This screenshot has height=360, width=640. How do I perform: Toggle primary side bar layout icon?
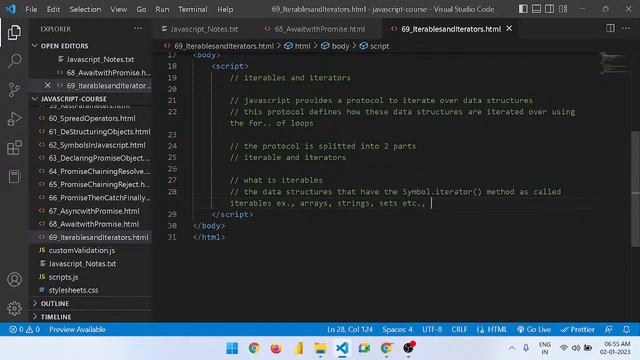(x=523, y=9)
